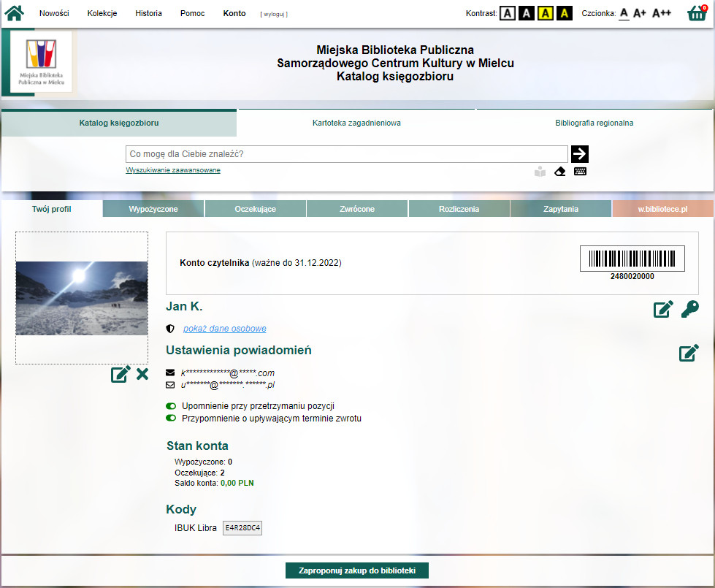Image resolution: width=715 pixels, height=588 pixels.
Task: Edit profile data next to Jan K.
Action: (x=663, y=309)
